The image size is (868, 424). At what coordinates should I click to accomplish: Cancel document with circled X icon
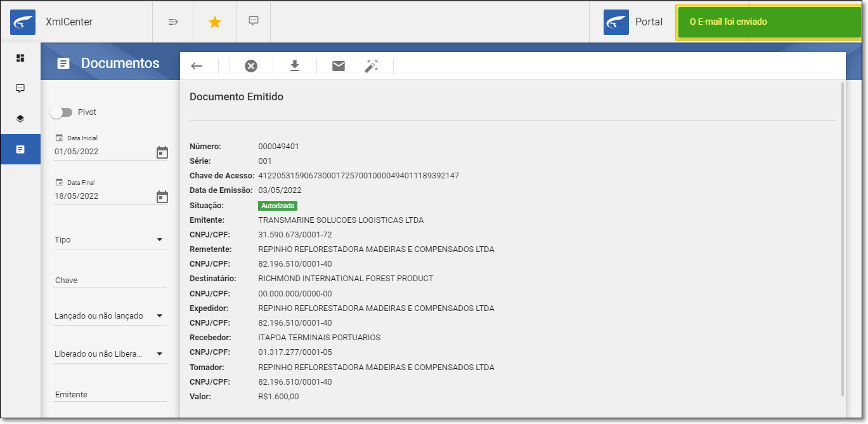[x=251, y=66]
